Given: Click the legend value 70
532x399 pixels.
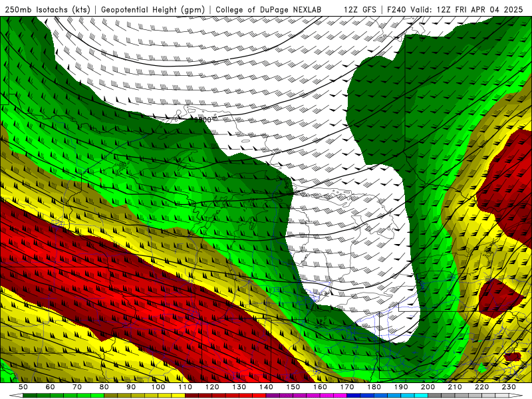Looking at the screenshot, I should coord(77,387).
